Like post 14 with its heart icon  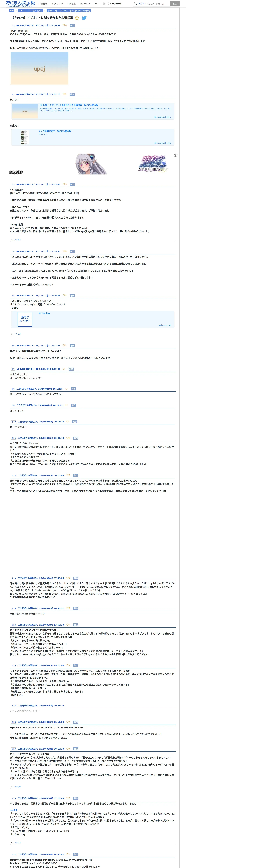click(67, 608)
